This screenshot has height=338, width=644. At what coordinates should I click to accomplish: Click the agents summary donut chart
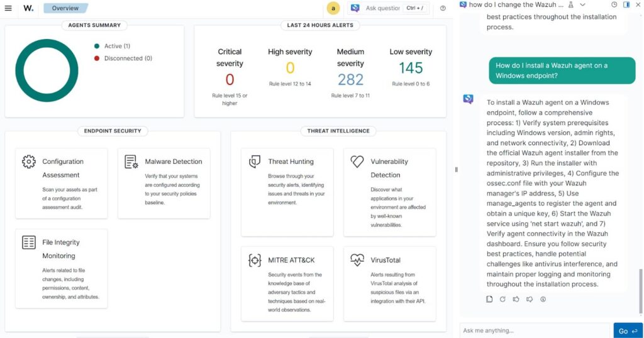[x=47, y=70]
